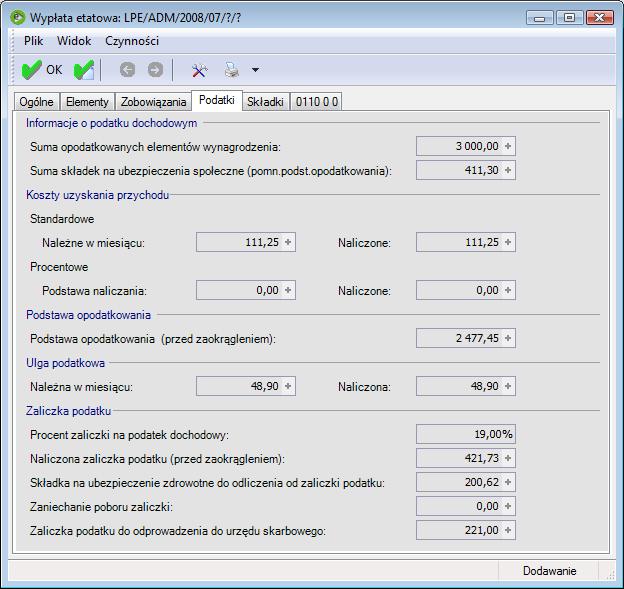The image size is (624, 589).
Task: Open the 0110 0 0 tab
Action: [317, 102]
